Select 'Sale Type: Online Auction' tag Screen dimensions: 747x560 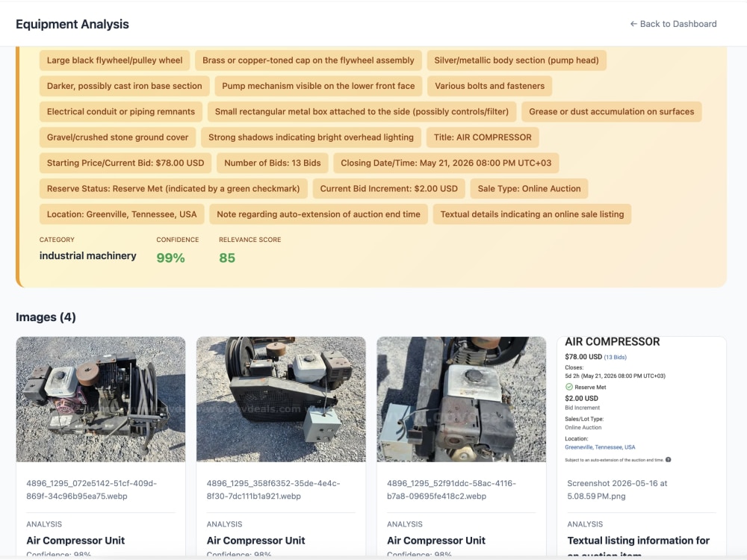coord(530,189)
